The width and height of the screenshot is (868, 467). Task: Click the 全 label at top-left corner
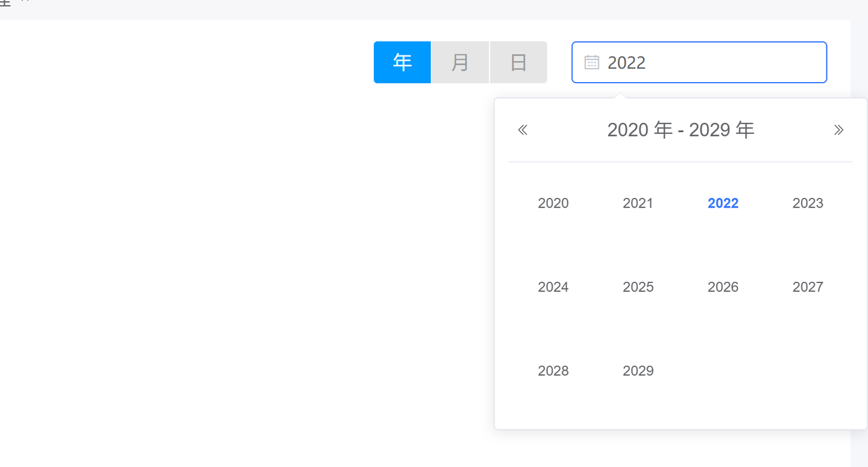click(x=5, y=3)
